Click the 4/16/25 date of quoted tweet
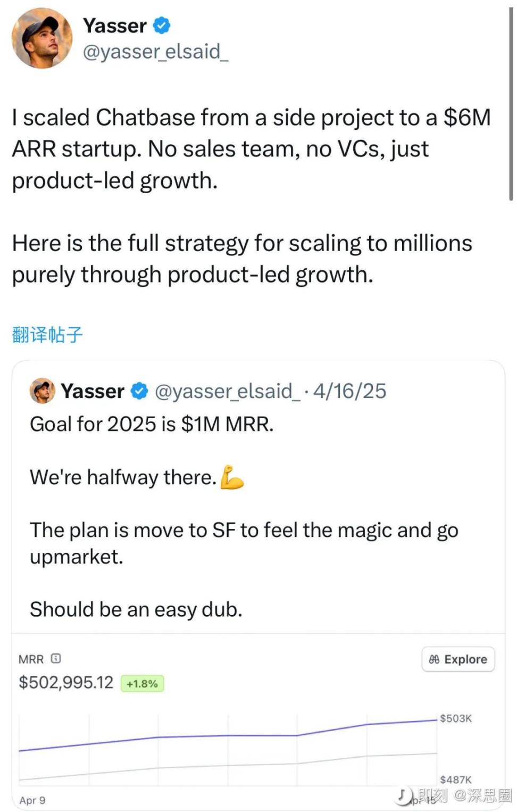The image size is (517, 812). 349,391
